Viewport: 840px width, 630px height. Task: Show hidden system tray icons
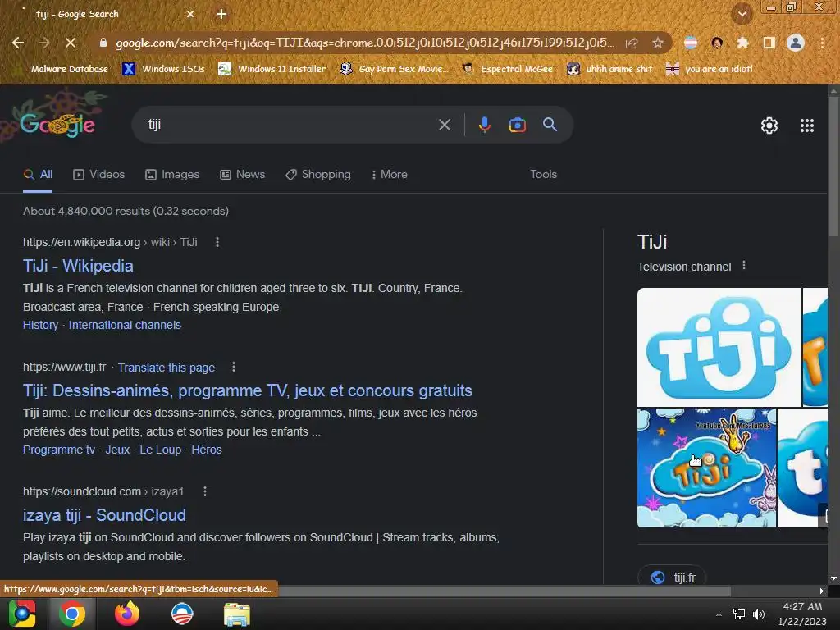[x=719, y=614]
